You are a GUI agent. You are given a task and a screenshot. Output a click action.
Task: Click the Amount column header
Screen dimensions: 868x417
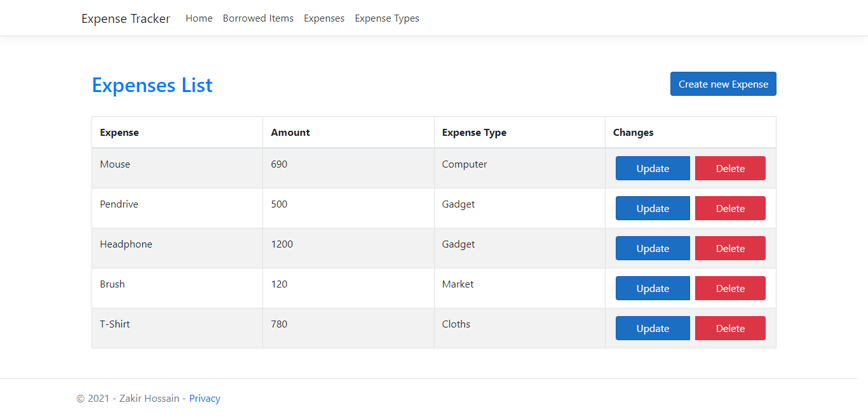[x=290, y=133]
